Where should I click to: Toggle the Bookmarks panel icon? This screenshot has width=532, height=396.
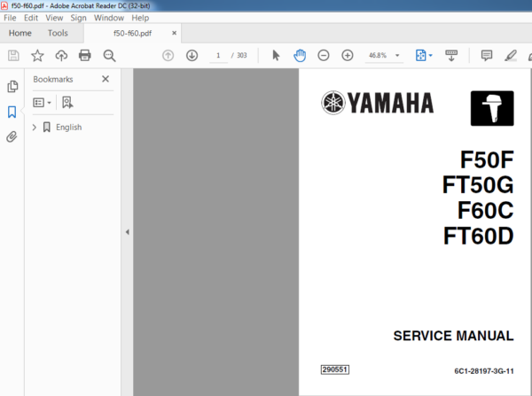point(12,112)
